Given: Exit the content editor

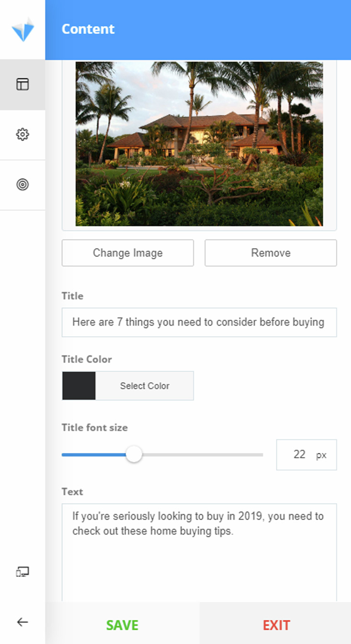Looking at the screenshot, I should (276, 625).
